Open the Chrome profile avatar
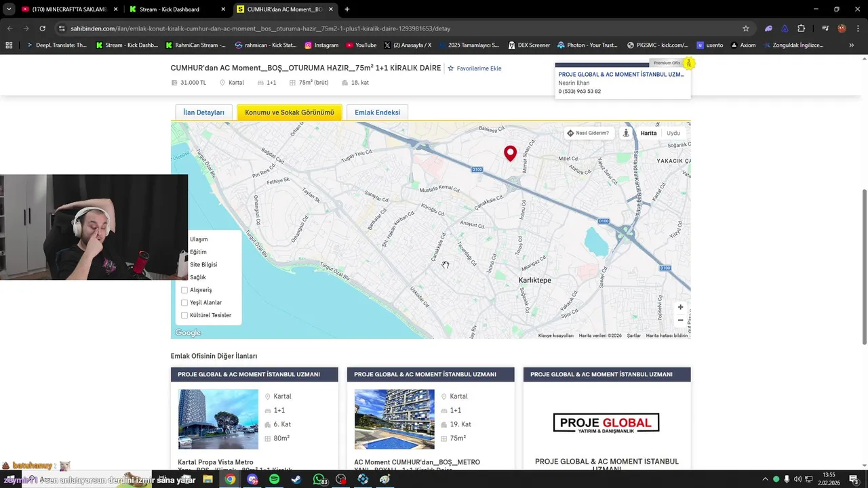Viewport: 868px width, 488px height. pyautogui.click(x=842, y=28)
